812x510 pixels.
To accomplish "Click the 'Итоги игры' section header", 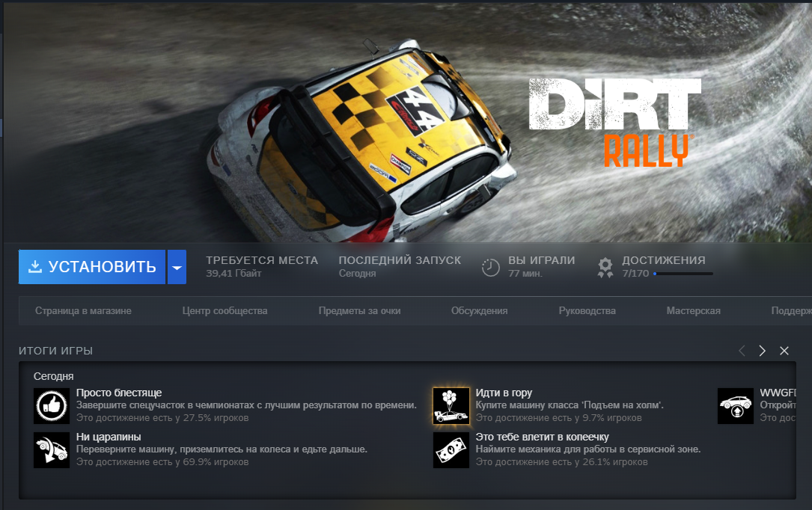I will point(55,351).
